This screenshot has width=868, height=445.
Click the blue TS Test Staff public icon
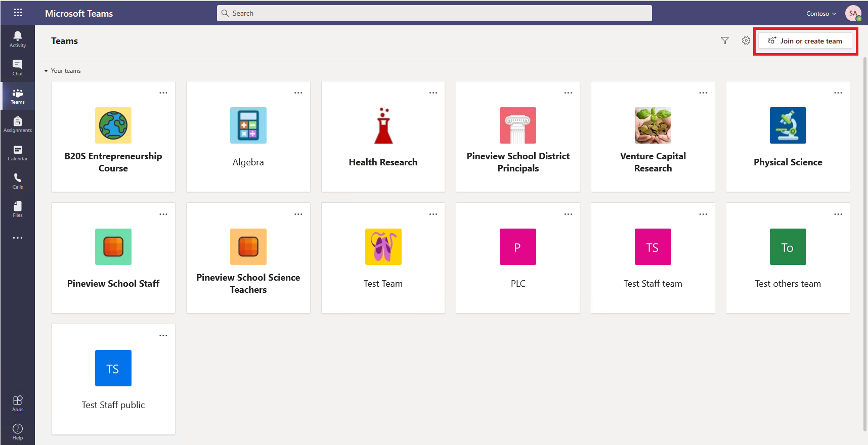[113, 368]
